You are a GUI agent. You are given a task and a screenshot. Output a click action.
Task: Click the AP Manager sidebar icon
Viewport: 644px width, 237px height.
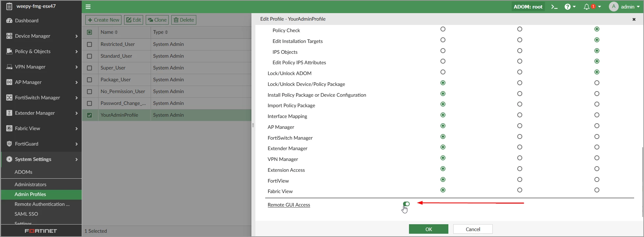coord(9,82)
